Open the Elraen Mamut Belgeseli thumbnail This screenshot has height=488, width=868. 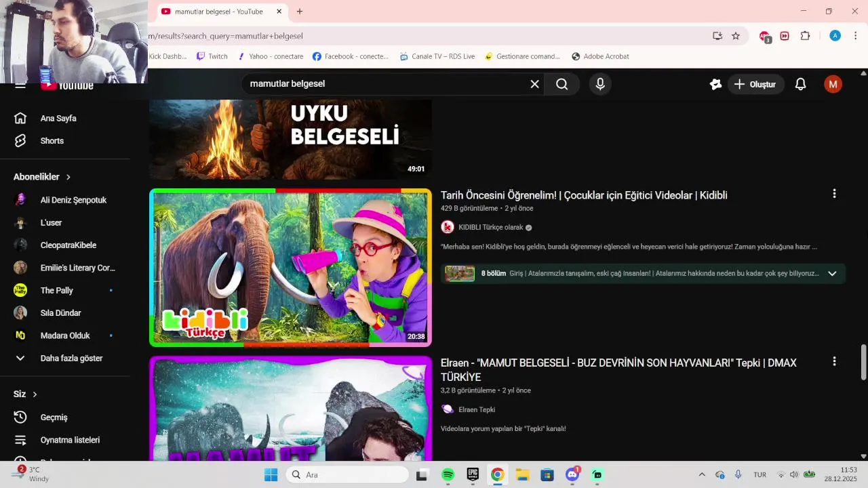[x=290, y=409]
